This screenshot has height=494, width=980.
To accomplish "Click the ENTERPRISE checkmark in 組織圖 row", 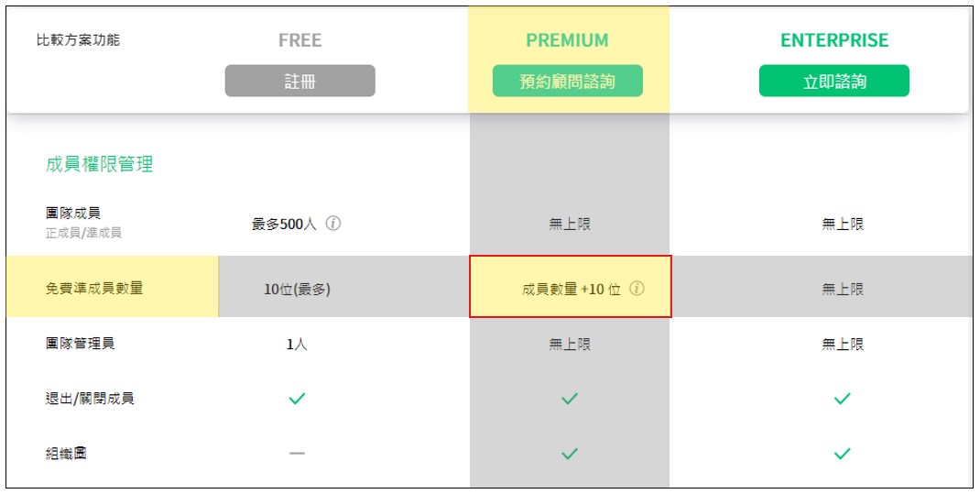I will 843,454.
